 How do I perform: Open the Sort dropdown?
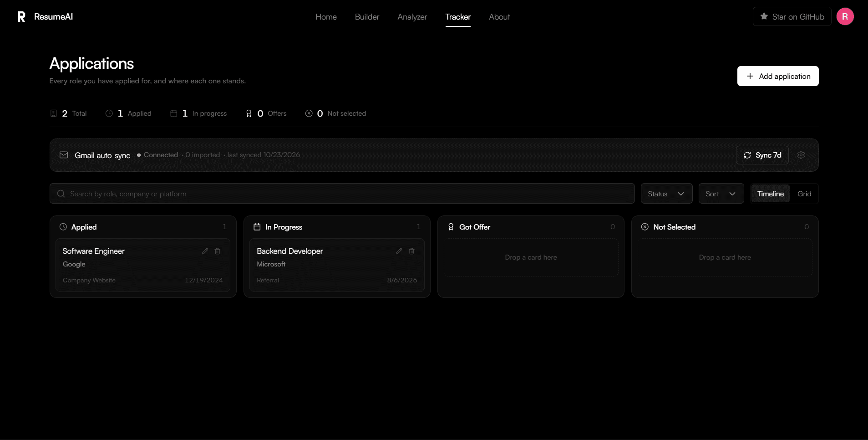tap(721, 194)
